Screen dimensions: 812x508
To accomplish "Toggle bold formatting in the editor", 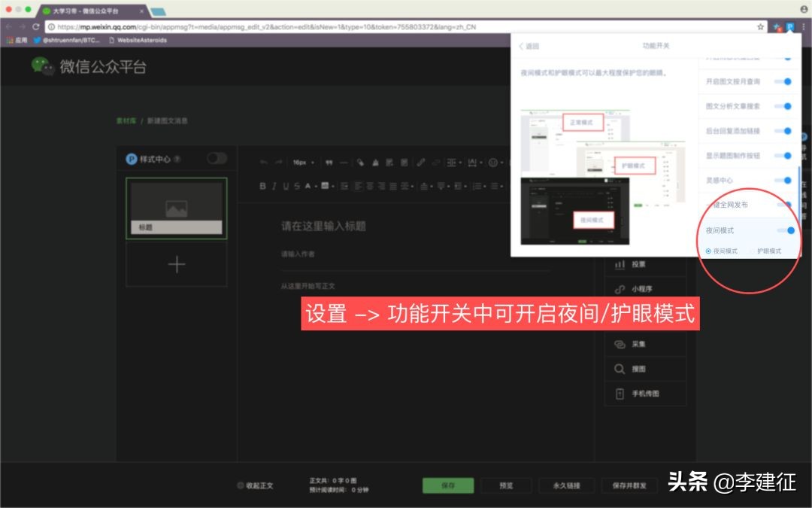I will click(x=262, y=184).
